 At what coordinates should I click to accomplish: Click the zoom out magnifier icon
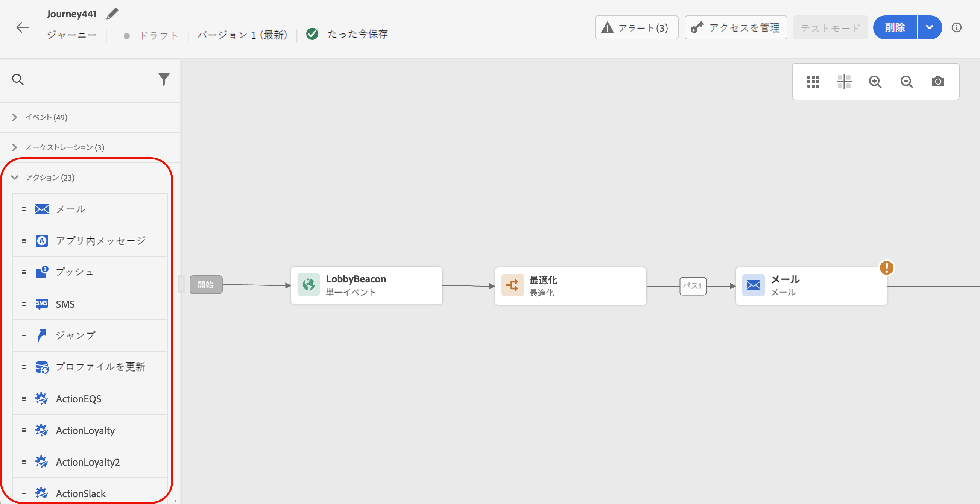click(x=906, y=82)
